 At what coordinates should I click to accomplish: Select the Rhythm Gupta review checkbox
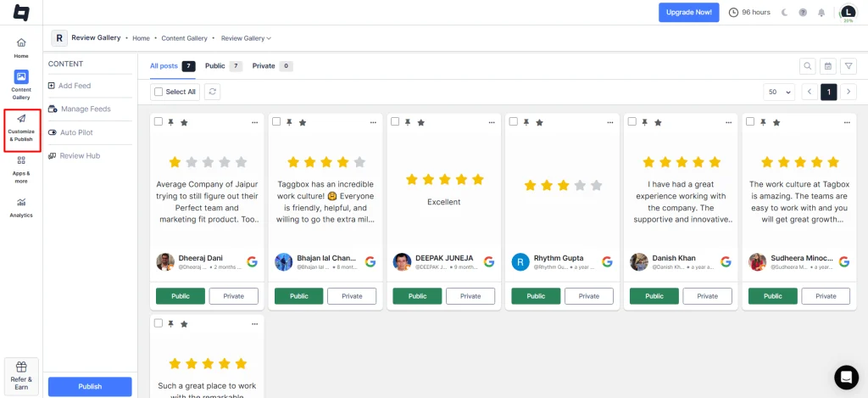[x=514, y=121]
